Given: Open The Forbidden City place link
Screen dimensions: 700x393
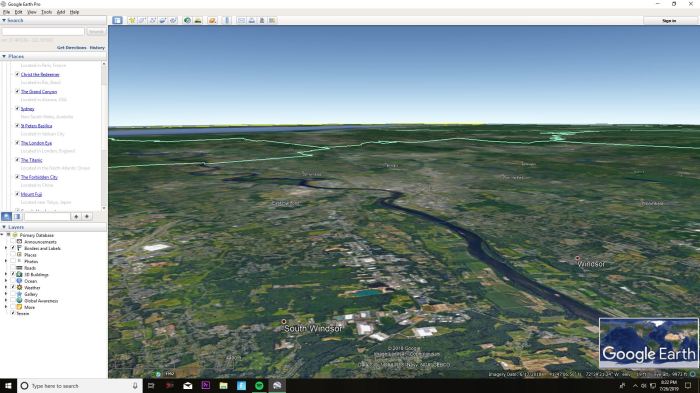Looking at the screenshot, I should [39, 177].
